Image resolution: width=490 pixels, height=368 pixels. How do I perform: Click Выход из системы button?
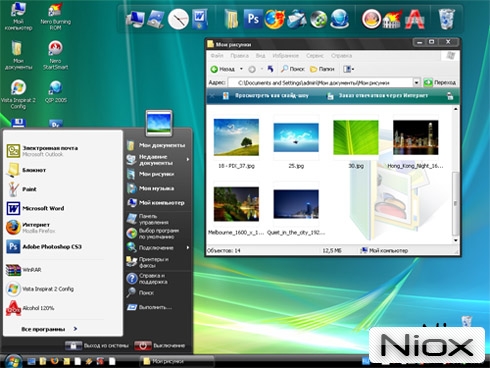97,346
